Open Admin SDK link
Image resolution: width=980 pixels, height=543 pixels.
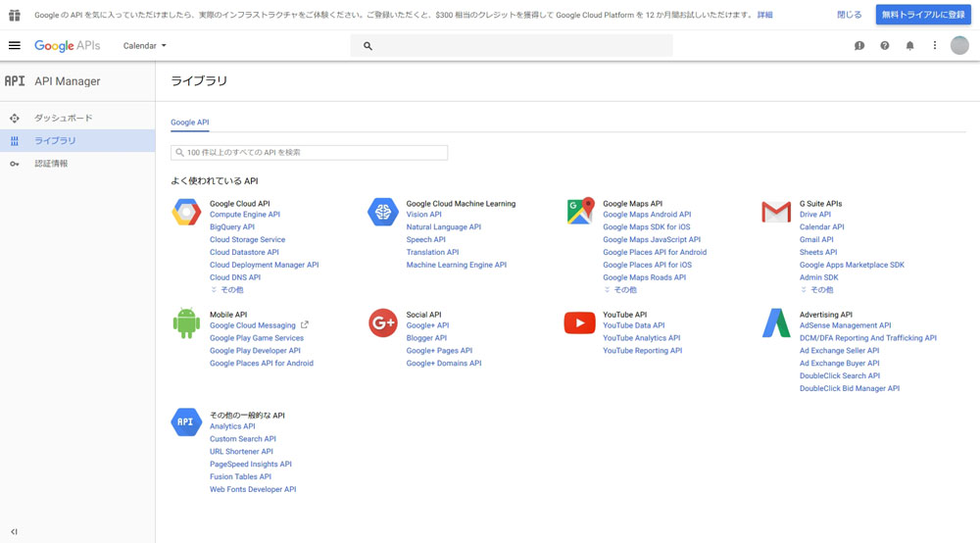click(818, 277)
